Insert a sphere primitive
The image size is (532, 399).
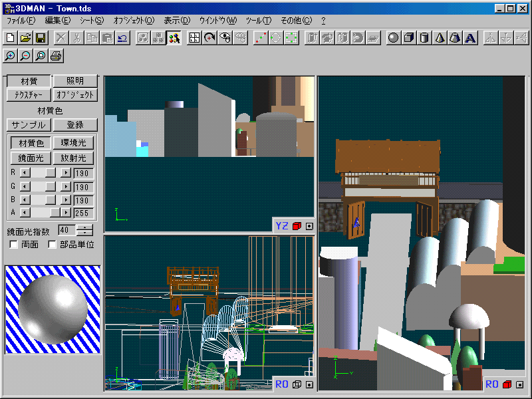393,38
